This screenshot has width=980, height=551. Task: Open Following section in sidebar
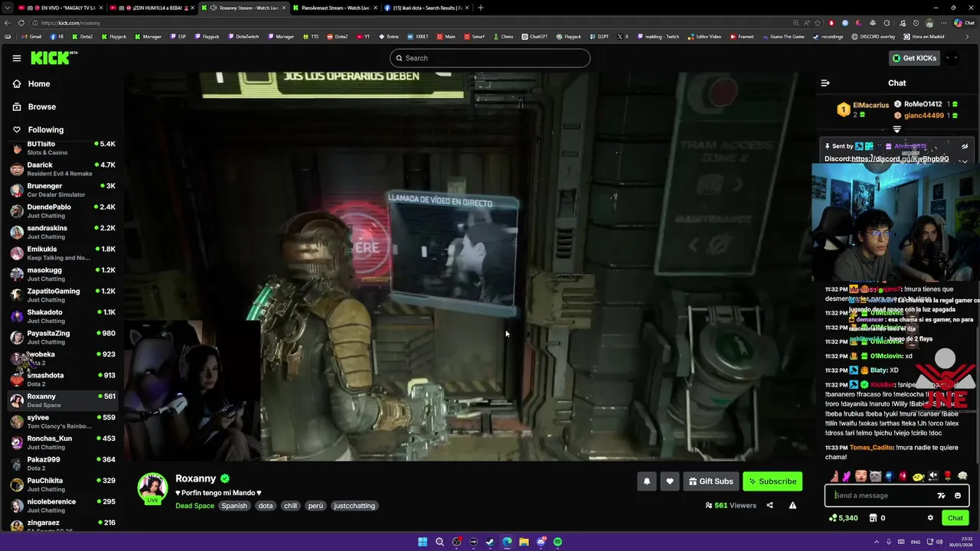[46, 130]
